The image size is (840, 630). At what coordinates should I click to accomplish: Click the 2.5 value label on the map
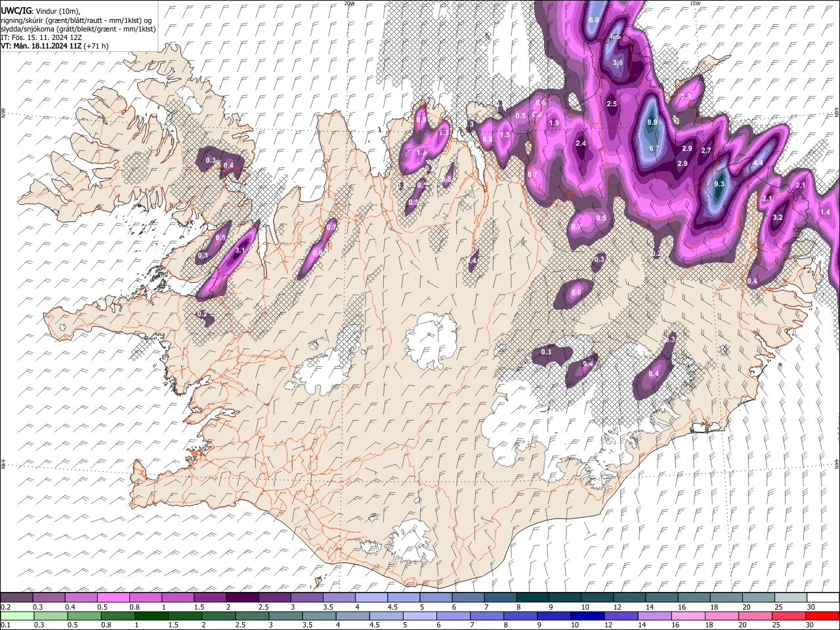[x=612, y=104]
